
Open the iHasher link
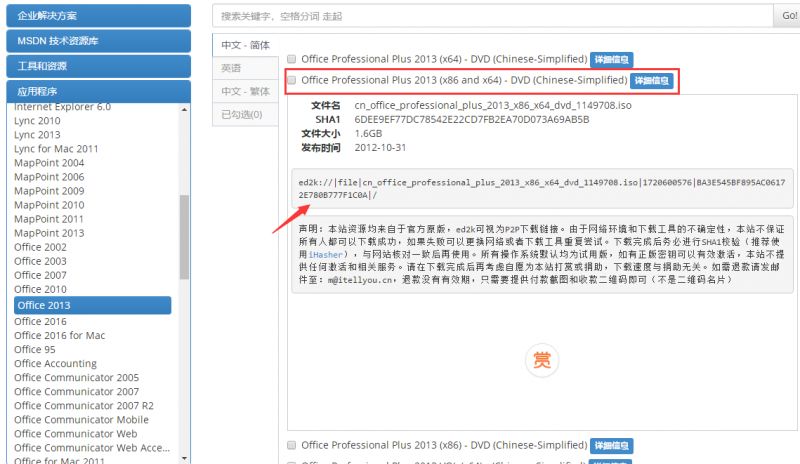pyautogui.click(x=325, y=254)
